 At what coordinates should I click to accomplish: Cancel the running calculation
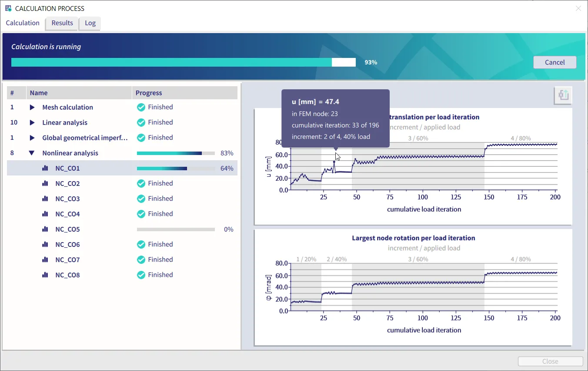555,62
